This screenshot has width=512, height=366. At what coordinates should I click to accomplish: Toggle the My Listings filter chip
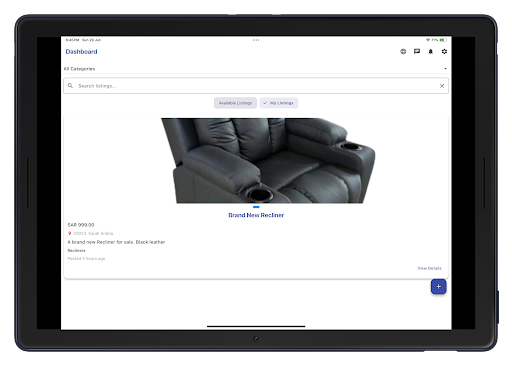279,103
